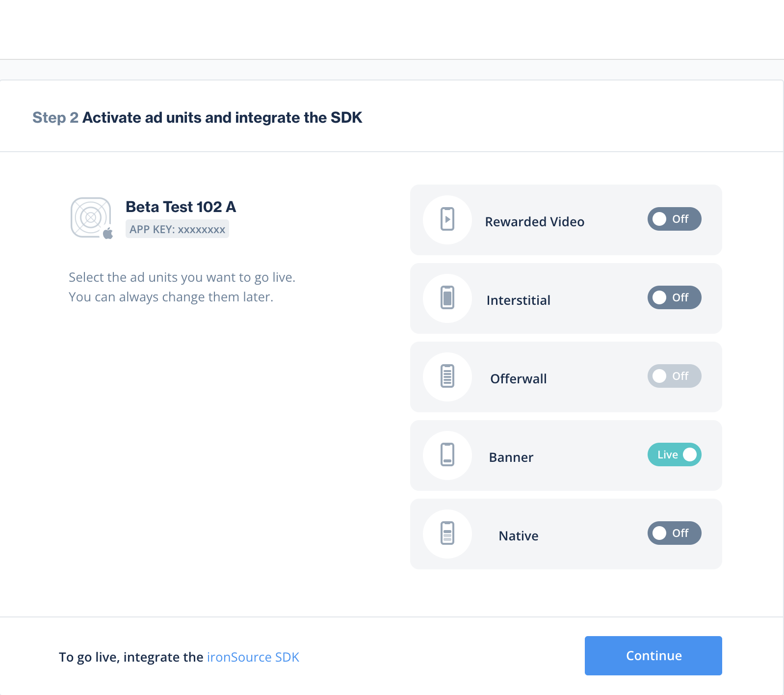Click the Beta Test 102 A app icon
This screenshot has height=695, width=784.
click(91, 218)
